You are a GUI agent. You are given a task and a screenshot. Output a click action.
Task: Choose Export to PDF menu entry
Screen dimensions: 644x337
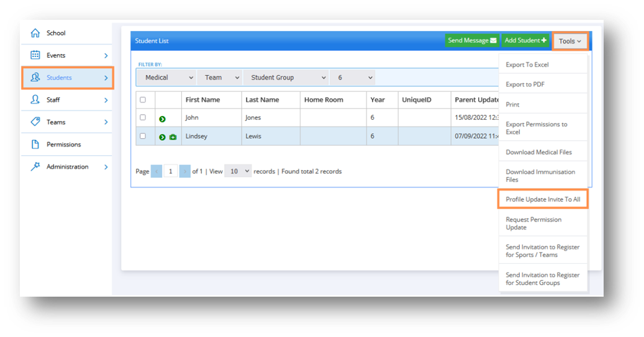click(543, 84)
